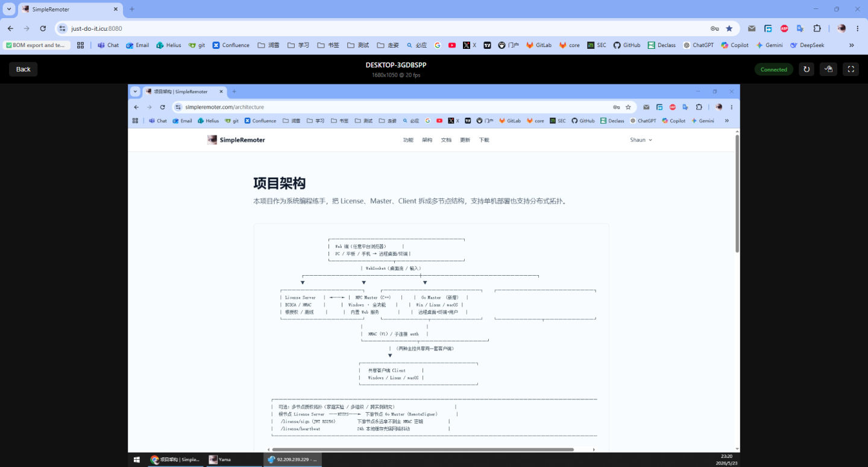Open the outer browser Extensions puzzle icon
The image size is (868, 467).
817,28
